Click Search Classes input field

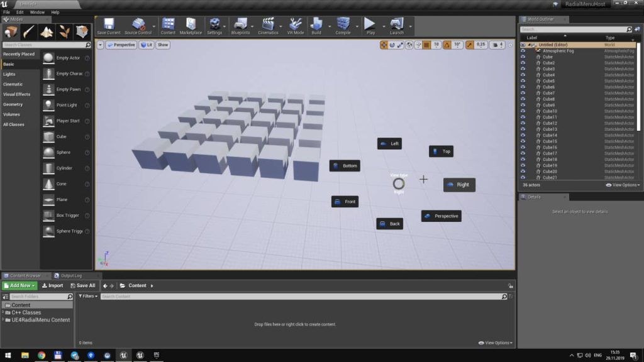point(47,45)
